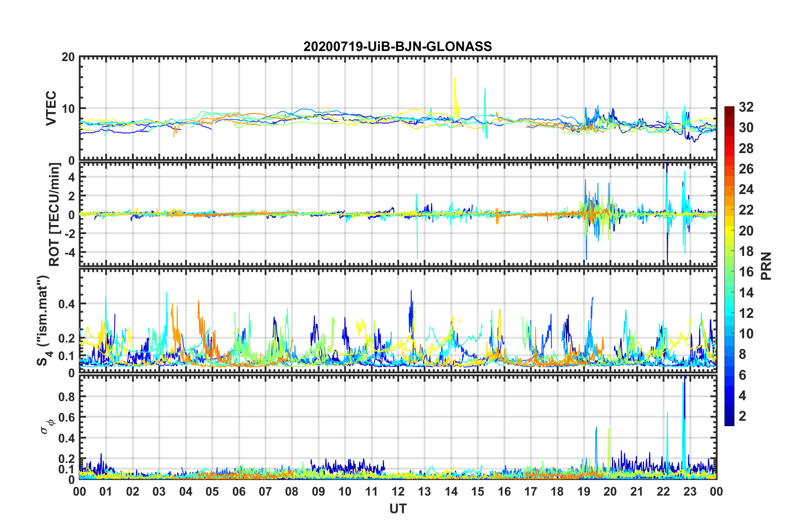This screenshot has width=796, height=532.
Task: Click the PRN colorbar label
Action: coord(766,266)
